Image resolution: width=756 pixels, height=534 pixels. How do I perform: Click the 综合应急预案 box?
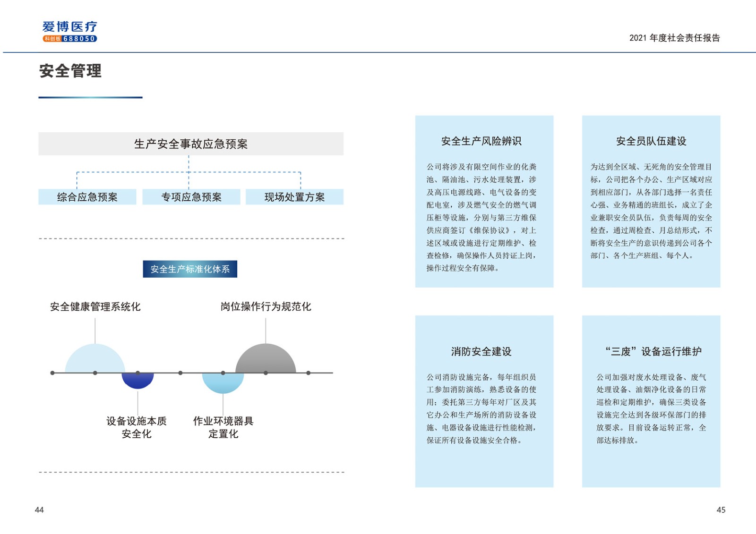coord(87,197)
